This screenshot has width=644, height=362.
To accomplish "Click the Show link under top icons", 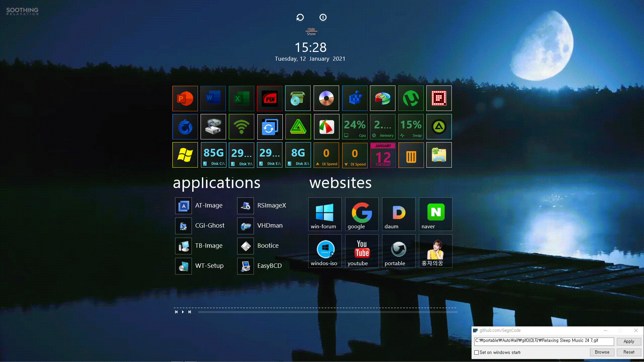I will pos(311,34).
